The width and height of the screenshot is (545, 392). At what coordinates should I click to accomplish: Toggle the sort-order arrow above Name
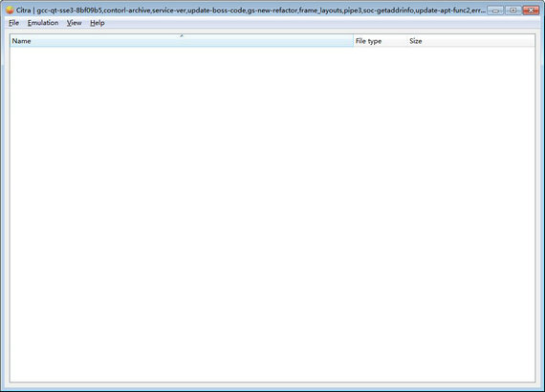pos(182,35)
